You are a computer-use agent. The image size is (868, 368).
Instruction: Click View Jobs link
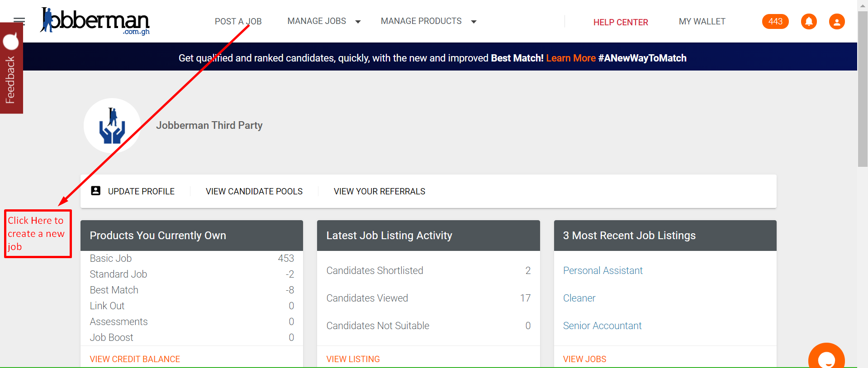pyautogui.click(x=585, y=359)
